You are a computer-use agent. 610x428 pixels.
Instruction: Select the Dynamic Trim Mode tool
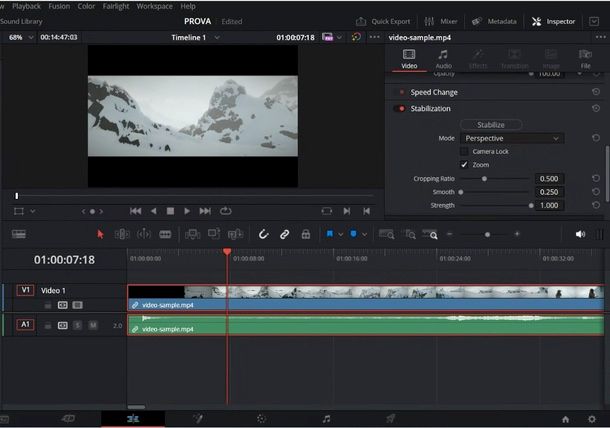[144, 234]
